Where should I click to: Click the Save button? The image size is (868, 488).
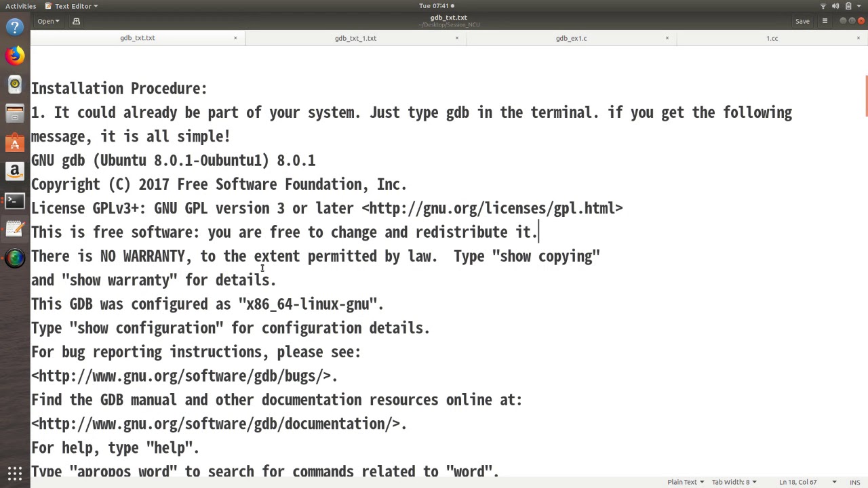(802, 21)
